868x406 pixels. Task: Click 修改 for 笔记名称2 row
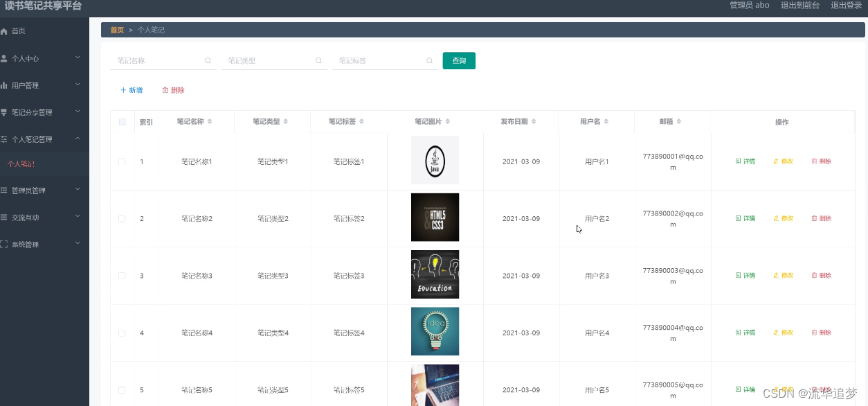[x=784, y=219]
